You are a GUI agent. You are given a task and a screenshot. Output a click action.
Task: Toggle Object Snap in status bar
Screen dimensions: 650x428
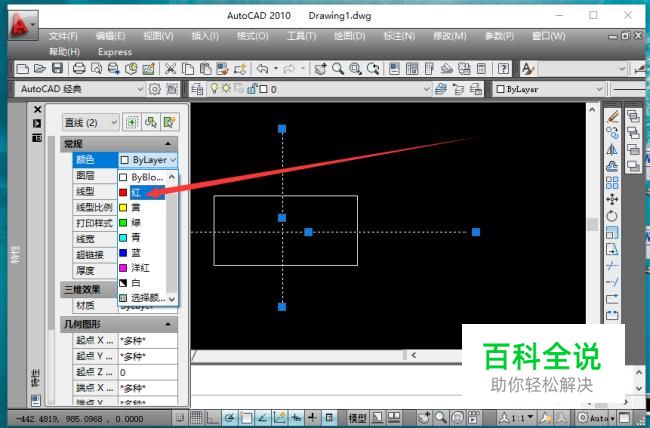246,418
